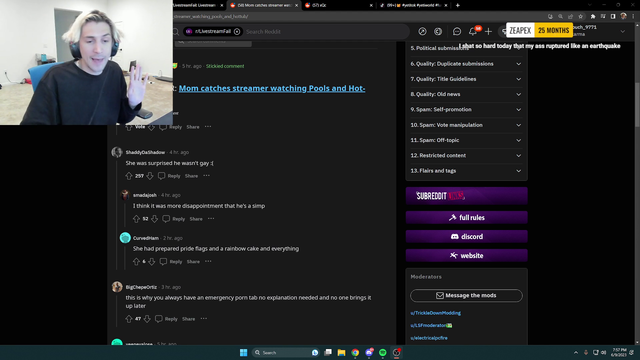
Task: Upvote smadajosh's comment
Action: (136, 219)
